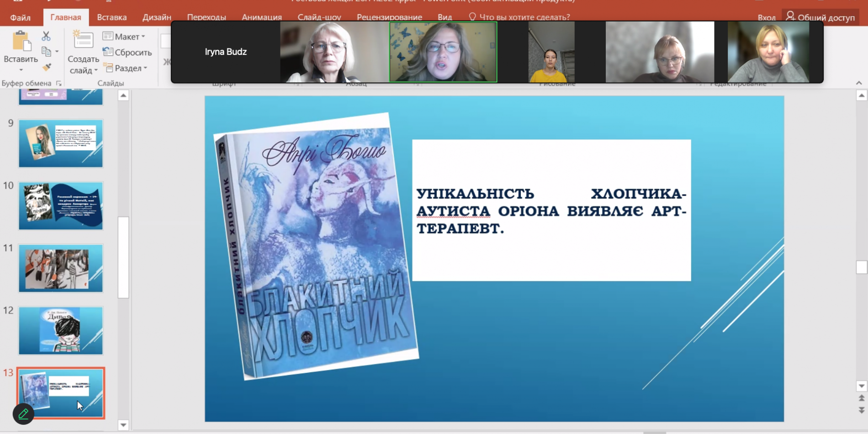
Task: Click the text box 'УНІКАЛЬНІСТЬ ХЛОПЧИКА-АУТИСТА'
Action: (551, 210)
